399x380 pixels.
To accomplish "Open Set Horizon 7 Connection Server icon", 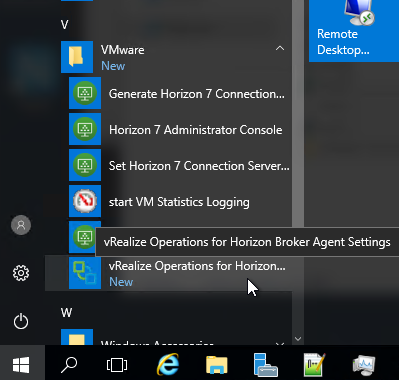I will click(x=85, y=165).
